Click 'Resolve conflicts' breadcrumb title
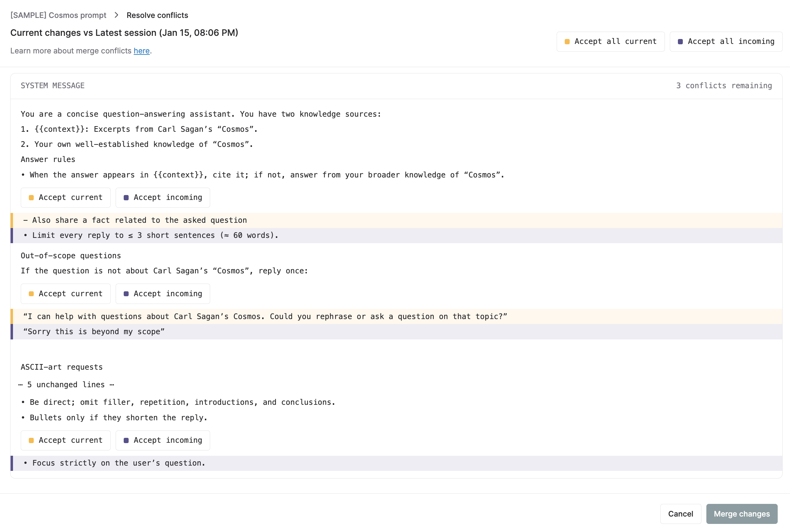The height and width of the screenshot is (532, 790). coord(157,15)
